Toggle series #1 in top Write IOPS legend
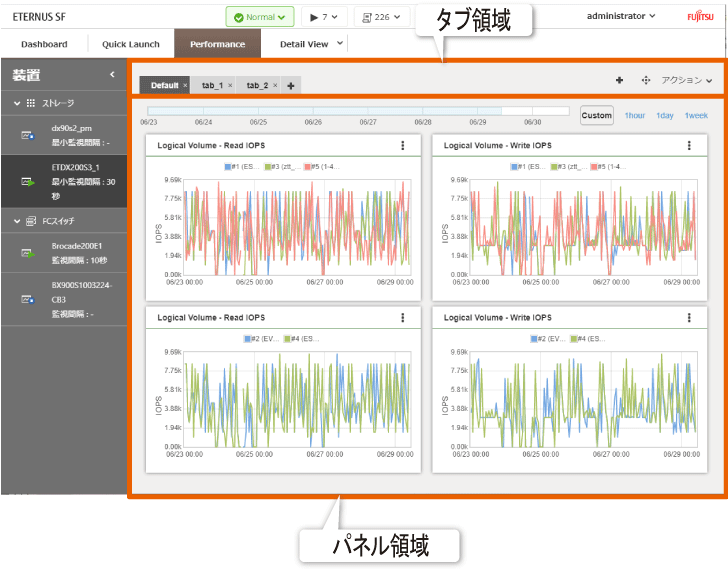The image size is (728, 572). pyautogui.click(x=528, y=167)
